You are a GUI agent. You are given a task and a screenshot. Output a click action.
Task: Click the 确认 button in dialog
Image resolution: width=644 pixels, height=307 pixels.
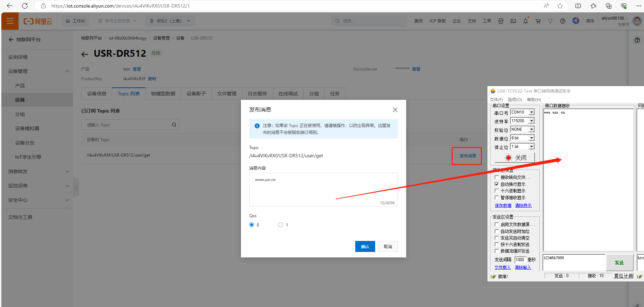tap(365, 246)
